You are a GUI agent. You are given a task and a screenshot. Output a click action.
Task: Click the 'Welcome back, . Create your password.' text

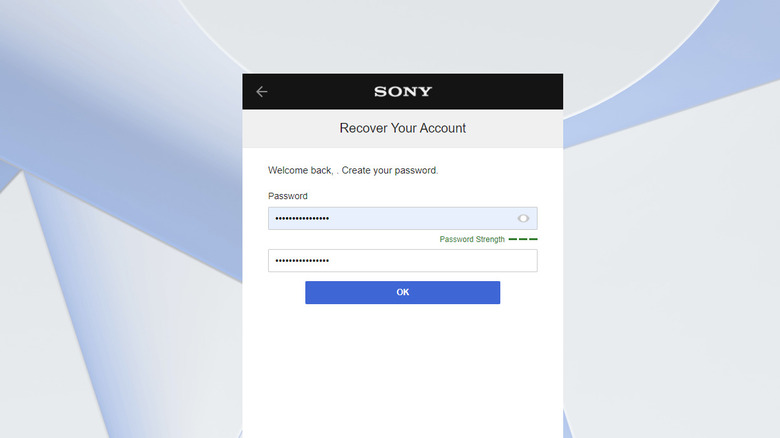pyautogui.click(x=353, y=170)
